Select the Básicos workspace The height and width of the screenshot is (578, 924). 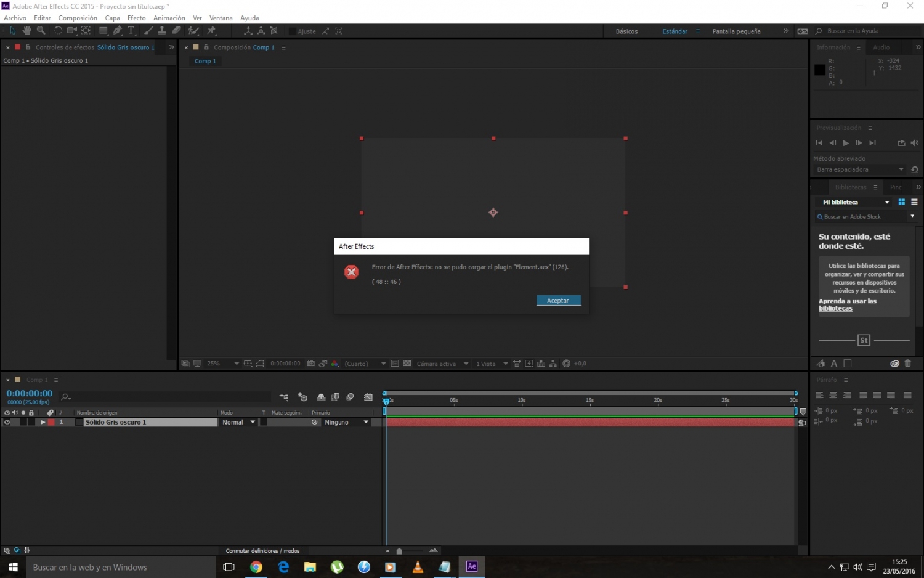(x=626, y=31)
